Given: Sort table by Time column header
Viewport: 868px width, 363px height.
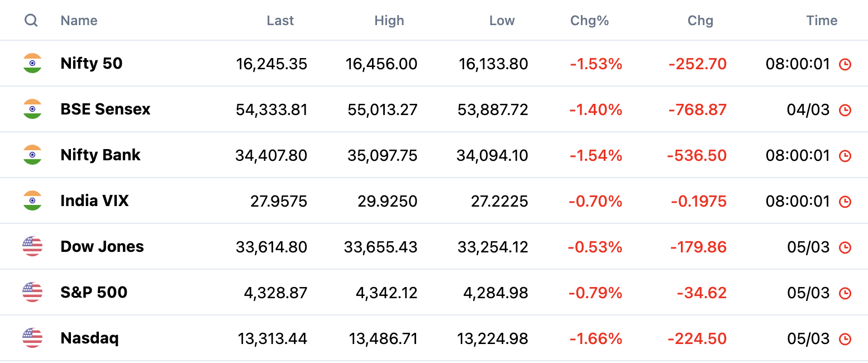Looking at the screenshot, I should coord(822,21).
